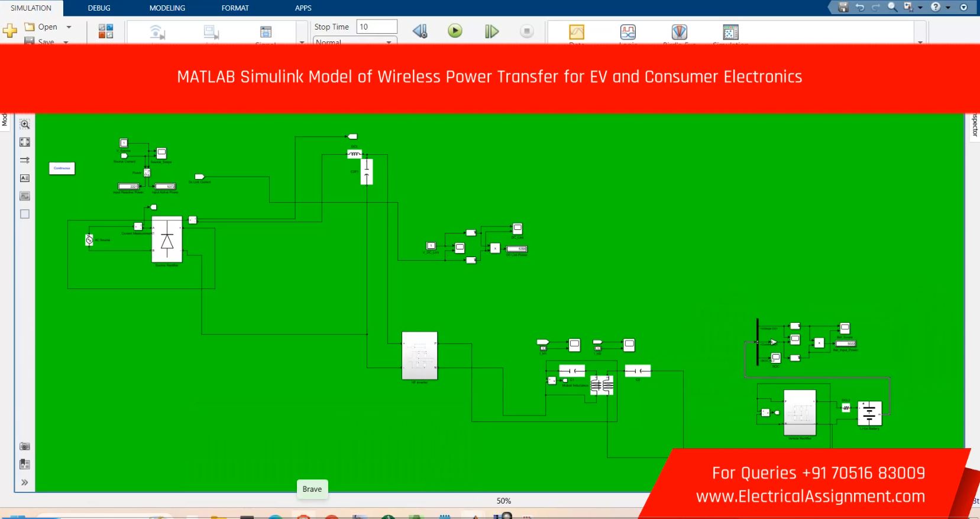The image size is (980, 519).
Task: Open the Bird's-Eye Scope icon
Action: [x=679, y=32]
